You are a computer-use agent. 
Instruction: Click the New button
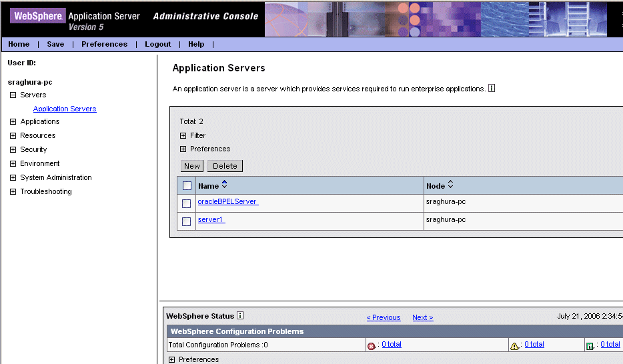point(192,166)
